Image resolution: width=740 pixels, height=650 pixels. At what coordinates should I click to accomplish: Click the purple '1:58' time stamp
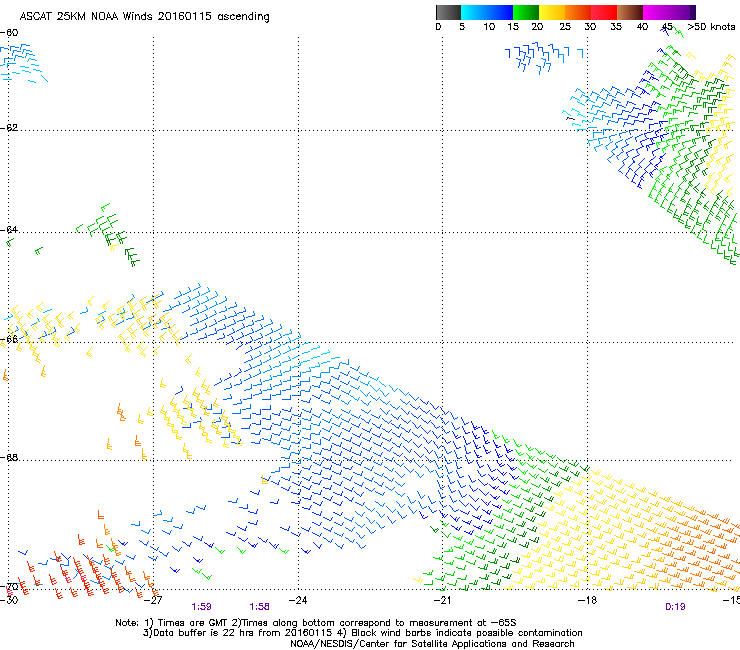[x=260, y=607]
